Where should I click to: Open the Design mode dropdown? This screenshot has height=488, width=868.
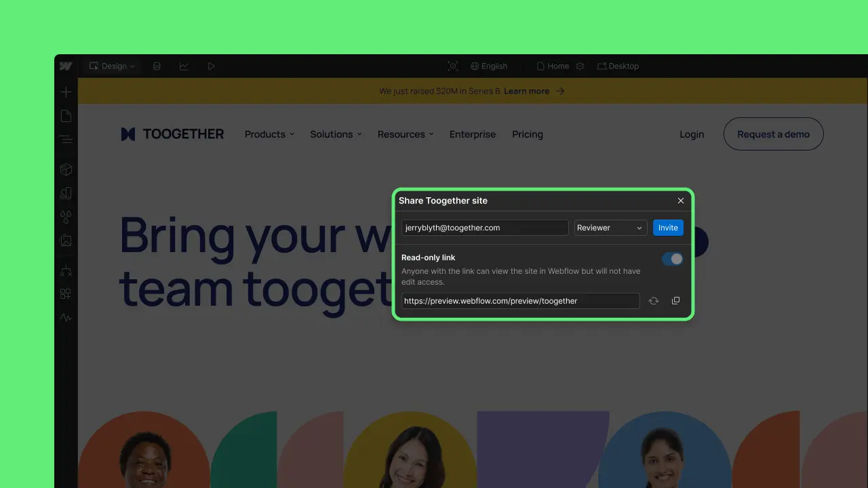[113, 66]
